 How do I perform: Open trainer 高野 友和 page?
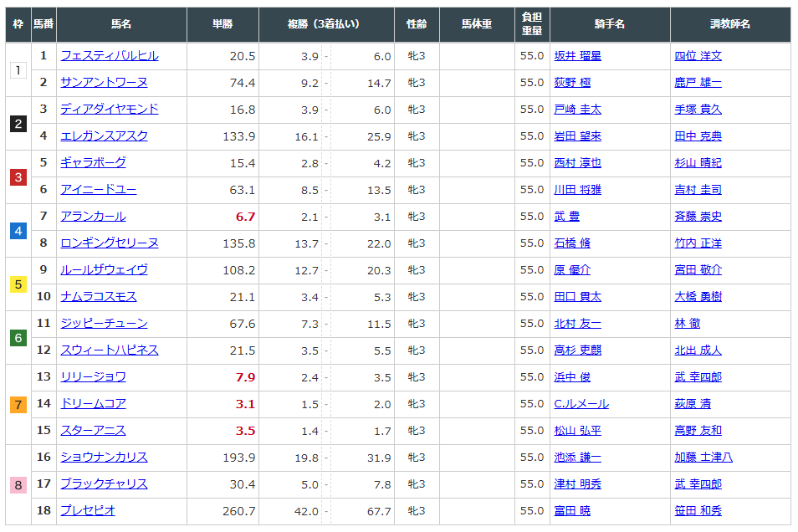click(x=698, y=431)
